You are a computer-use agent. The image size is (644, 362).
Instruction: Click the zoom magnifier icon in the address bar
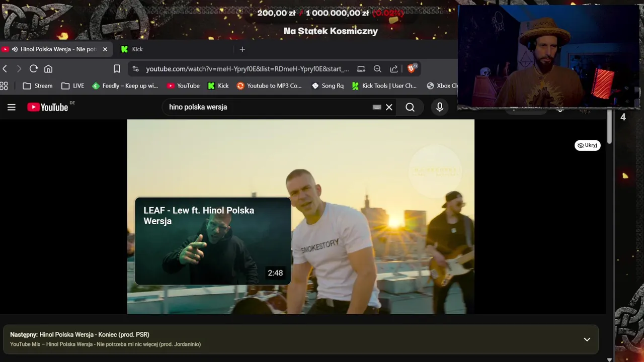point(377,69)
